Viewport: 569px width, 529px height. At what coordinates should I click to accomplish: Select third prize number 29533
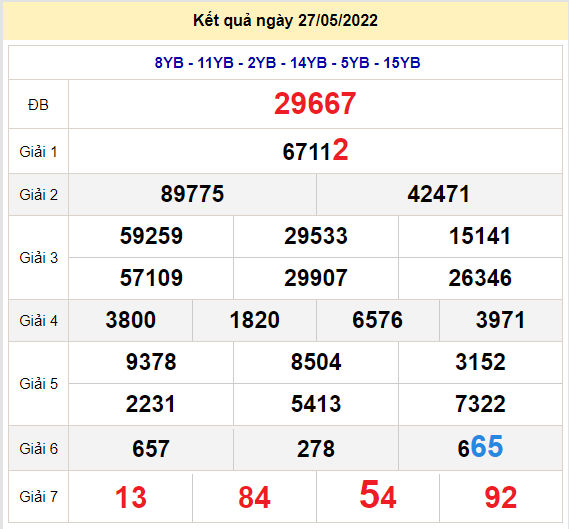click(316, 236)
